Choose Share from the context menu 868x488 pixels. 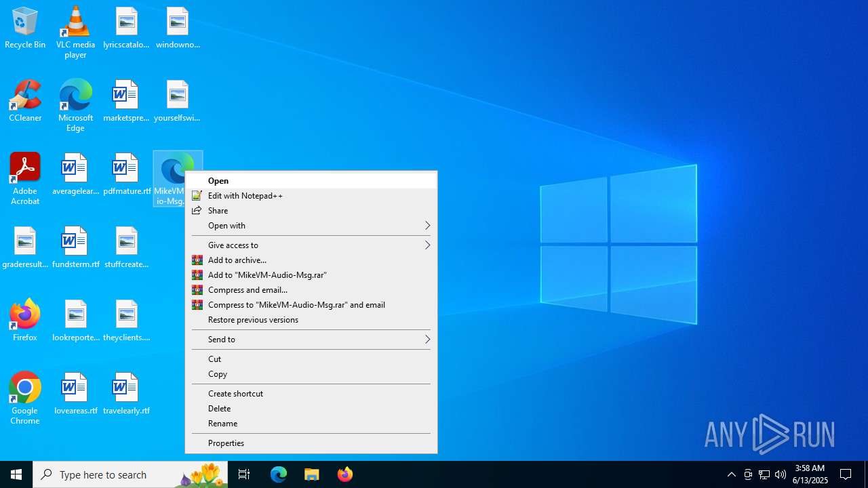tap(311, 211)
